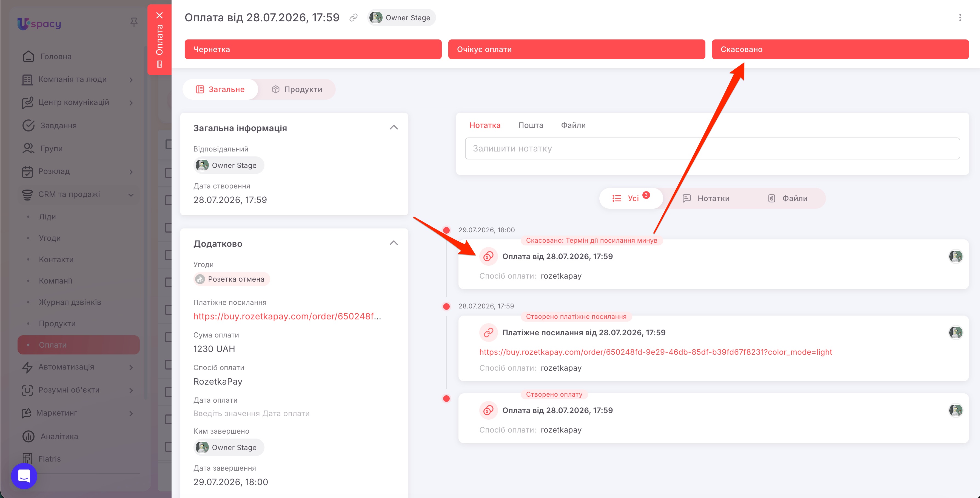Expand Розумні об'єкти submenu arrow
This screenshot has width=980, height=498.
(131, 390)
